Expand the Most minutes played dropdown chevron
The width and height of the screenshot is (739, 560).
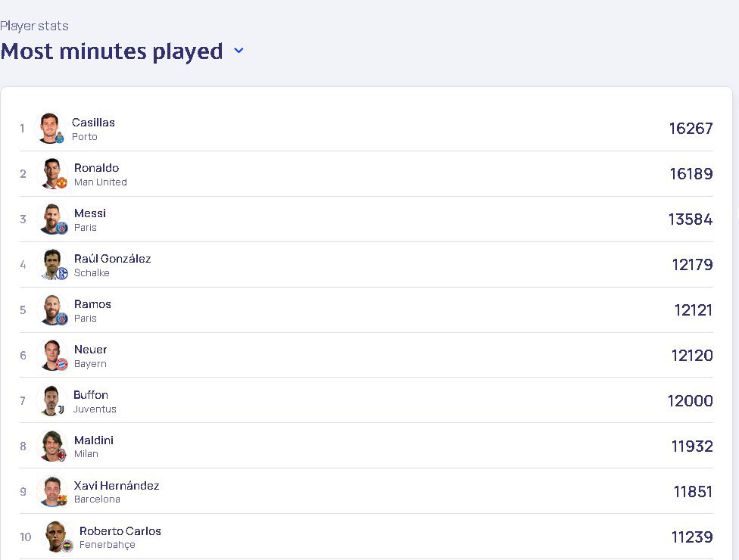pos(239,51)
